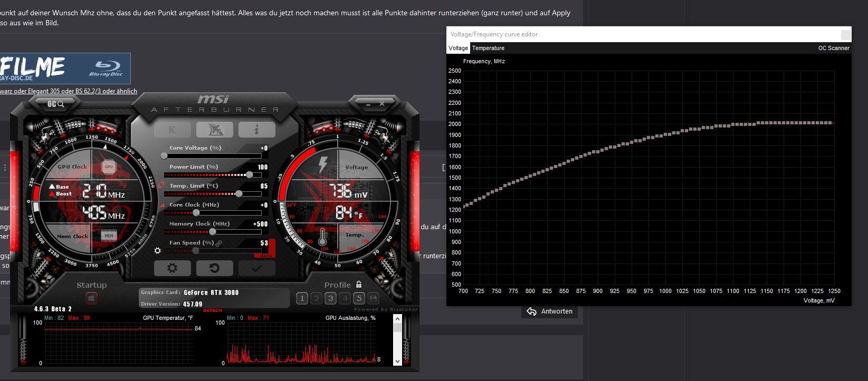This screenshot has width=868, height=381.
Task: Click the Power Limit value 100
Action: tap(263, 167)
